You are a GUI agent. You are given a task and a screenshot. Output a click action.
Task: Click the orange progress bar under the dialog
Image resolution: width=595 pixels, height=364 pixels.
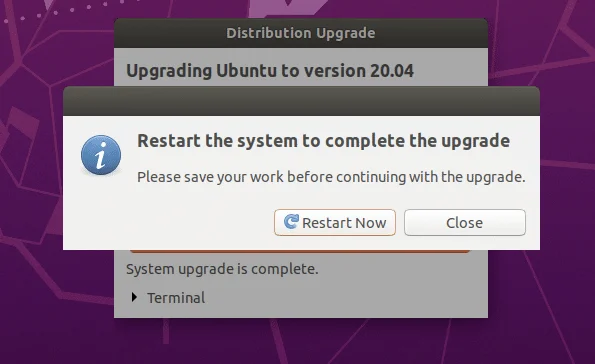tap(300, 251)
